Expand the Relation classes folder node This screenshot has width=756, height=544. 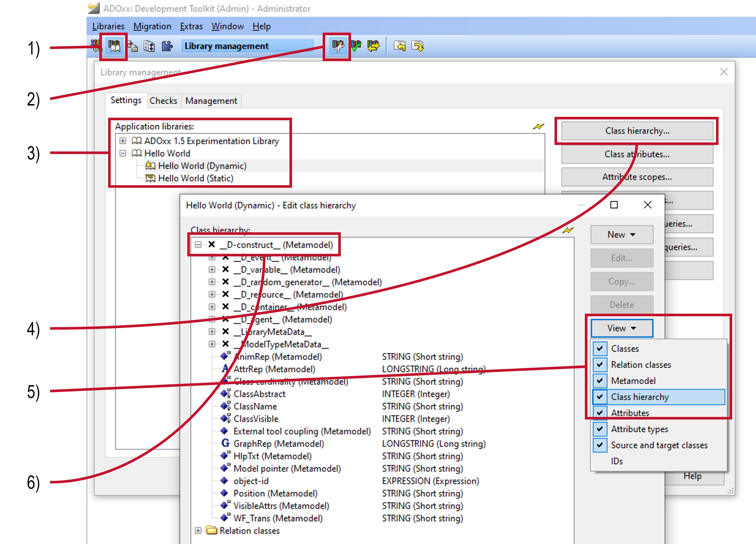(198, 530)
